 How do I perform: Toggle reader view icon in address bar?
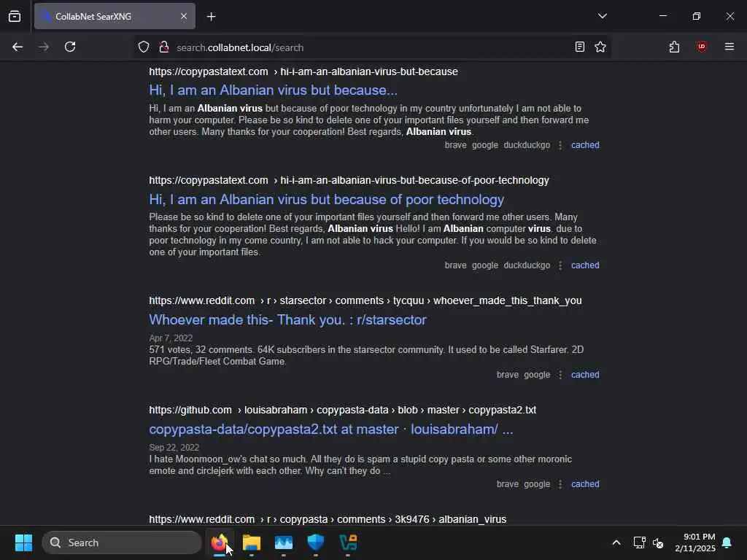579,47
